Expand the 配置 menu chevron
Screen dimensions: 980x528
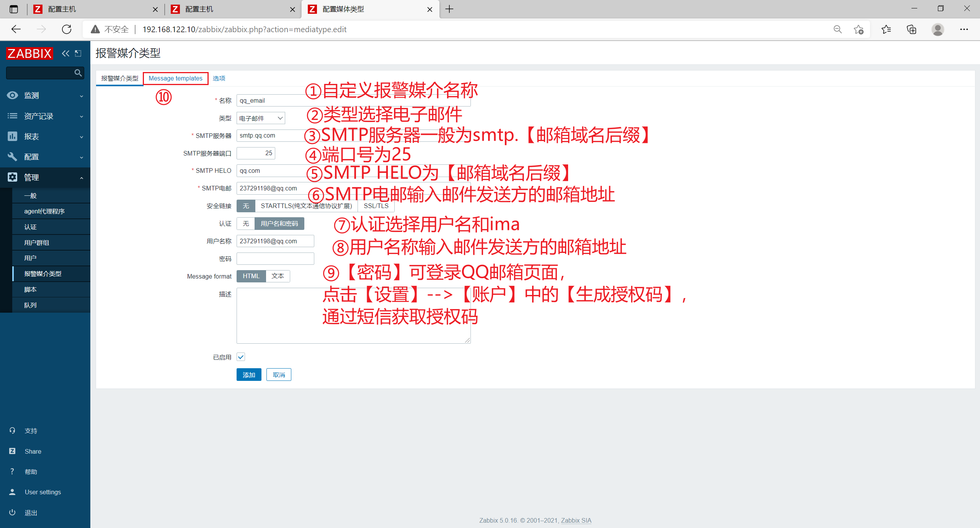[82, 157]
